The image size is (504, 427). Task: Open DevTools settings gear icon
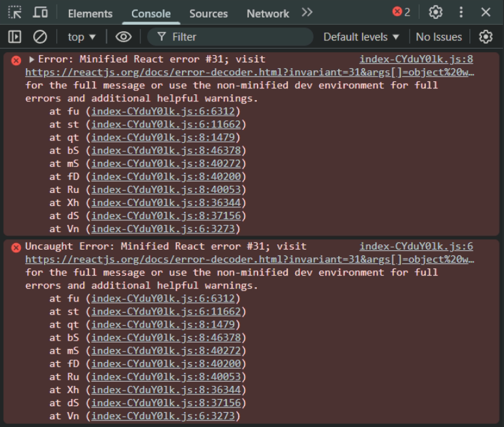tap(436, 12)
